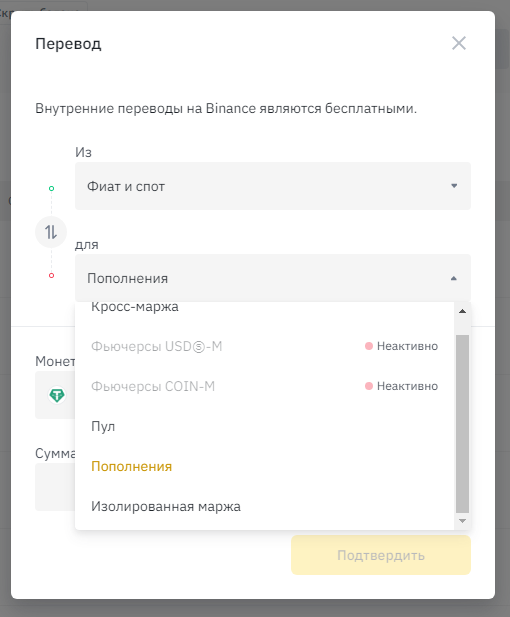The height and width of the screenshot is (617, 510).
Task: Click the red destination marker dot
Action: (x=51, y=275)
